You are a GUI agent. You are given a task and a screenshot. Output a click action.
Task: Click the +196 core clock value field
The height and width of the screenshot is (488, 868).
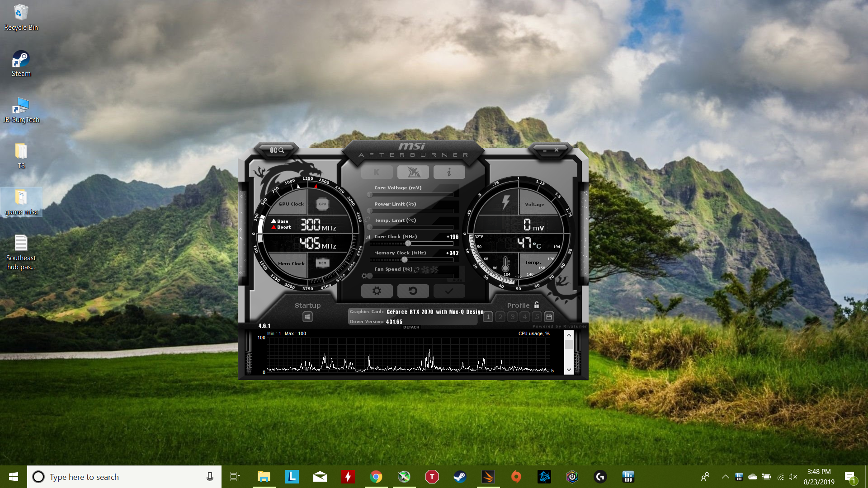pos(453,237)
